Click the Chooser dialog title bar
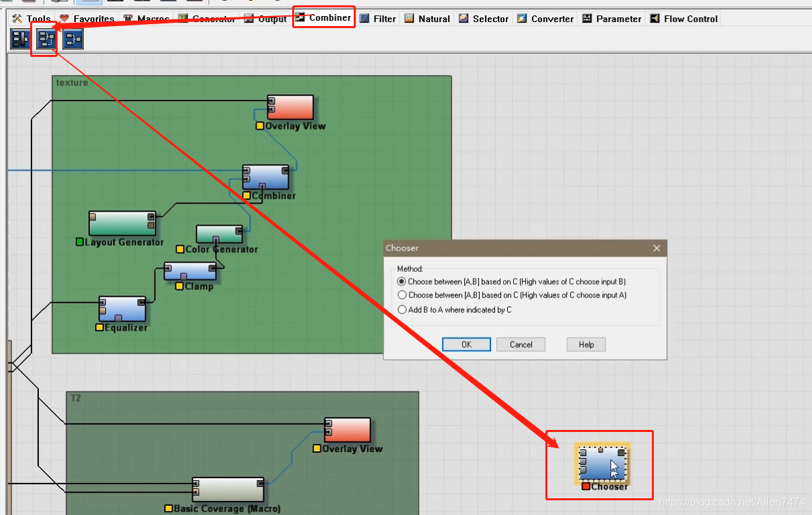Screen dimensions: 812x515 [x=525, y=248]
